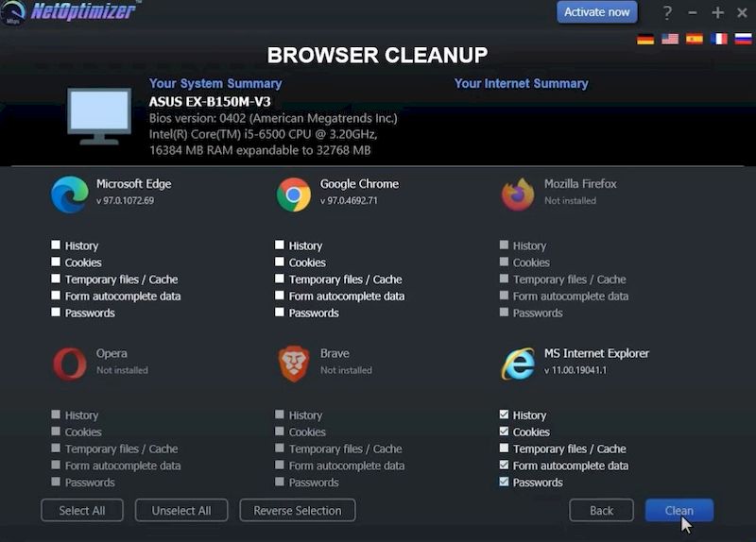Select the German flag language icon
The image size is (756, 542).
pyautogui.click(x=645, y=39)
